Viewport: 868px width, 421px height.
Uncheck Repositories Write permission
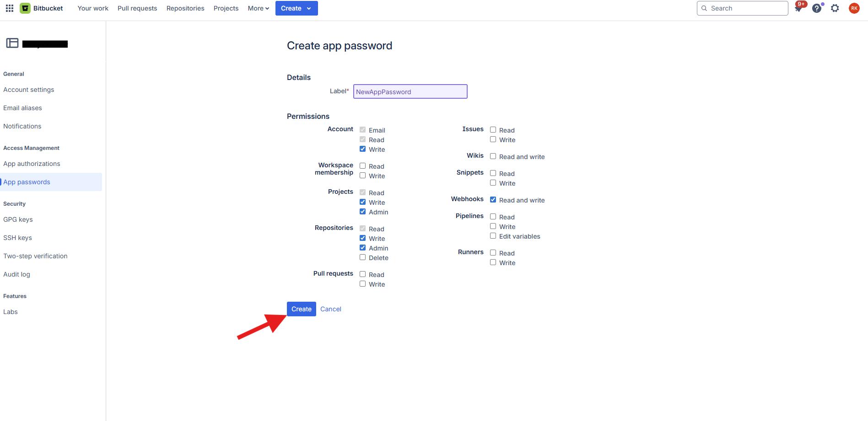point(362,238)
